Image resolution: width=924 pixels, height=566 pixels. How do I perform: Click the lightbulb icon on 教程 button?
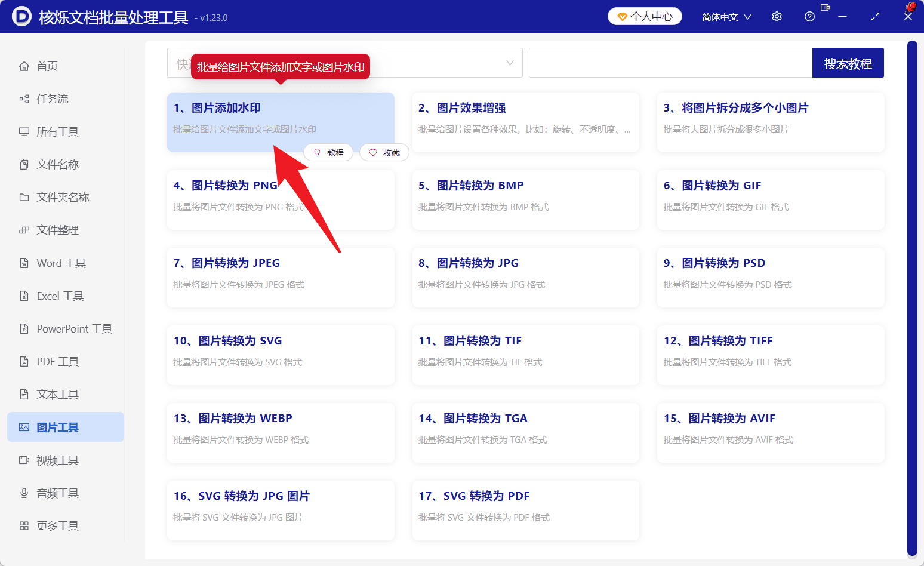point(318,153)
